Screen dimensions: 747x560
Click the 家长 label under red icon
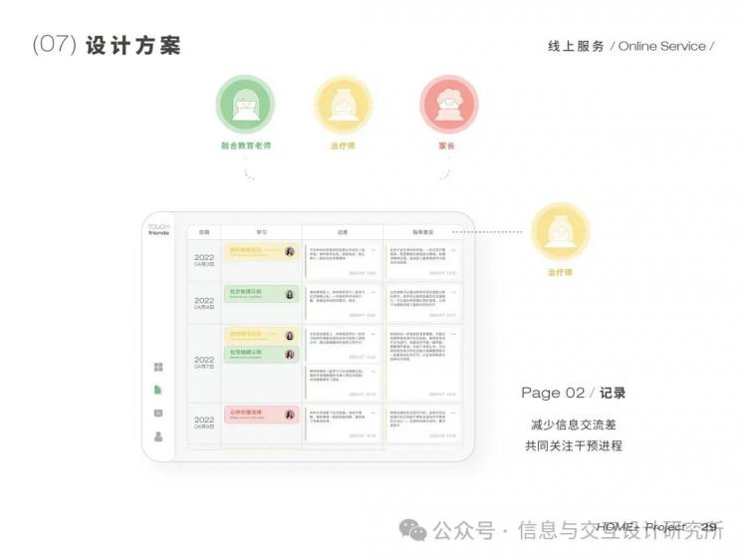tap(447, 145)
